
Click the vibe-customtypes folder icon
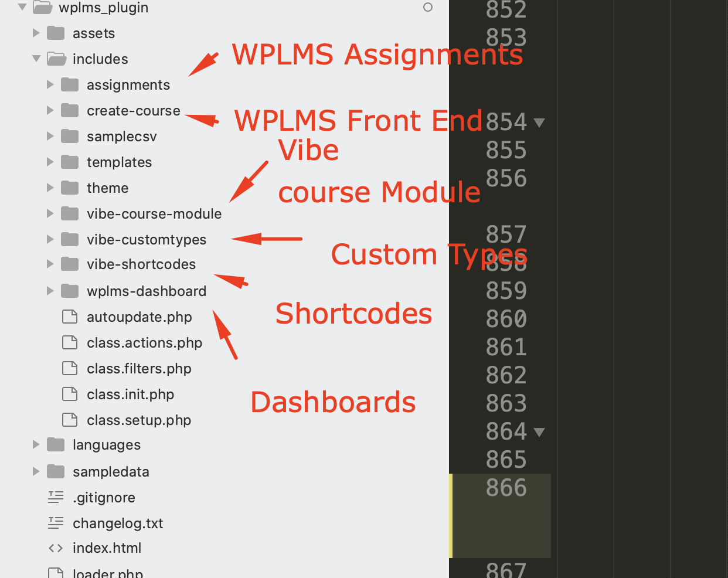click(70, 239)
